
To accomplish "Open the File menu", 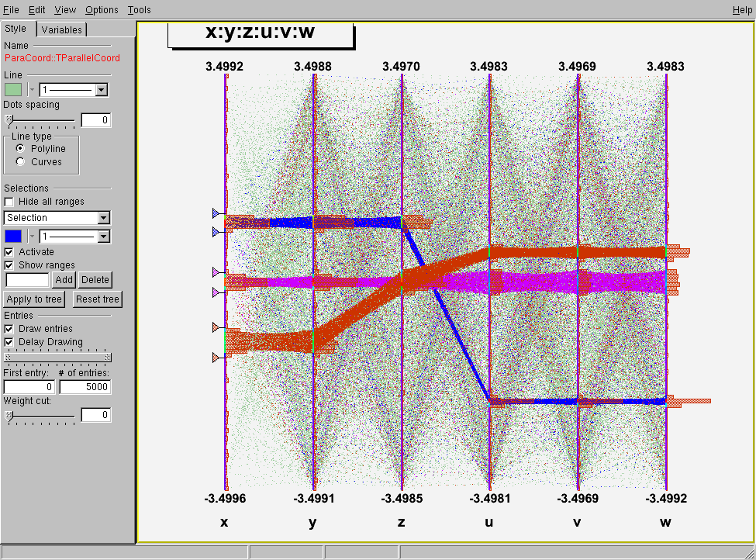I will click(x=11, y=9).
